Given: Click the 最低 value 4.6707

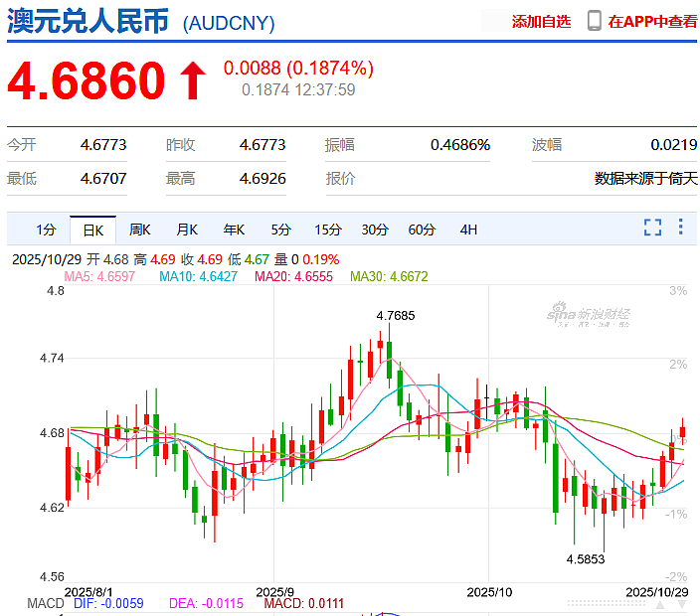Looking at the screenshot, I should [x=103, y=179].
